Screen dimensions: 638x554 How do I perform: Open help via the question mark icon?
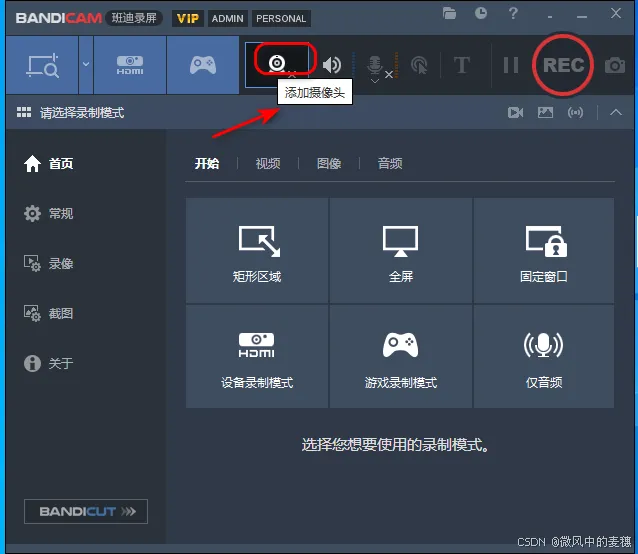coord(513,13)
